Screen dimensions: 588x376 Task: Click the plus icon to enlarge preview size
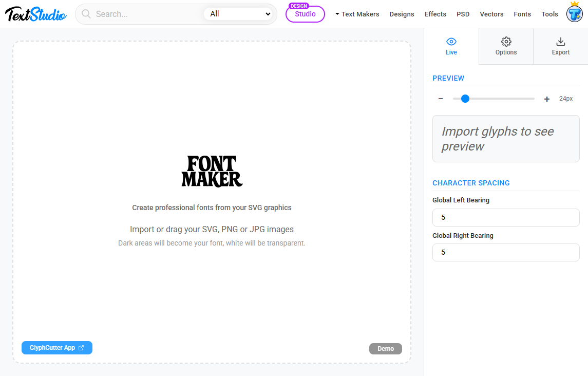[546, 98]
